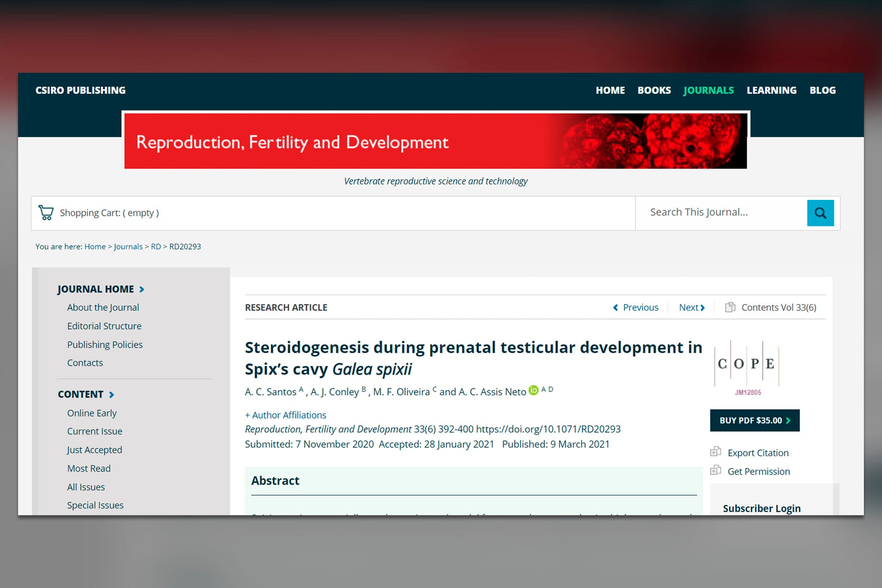Screen dimensions: 882x588
Task: Expand the Content section chevron
Action: pyautogui.click(x=112, y=395)
